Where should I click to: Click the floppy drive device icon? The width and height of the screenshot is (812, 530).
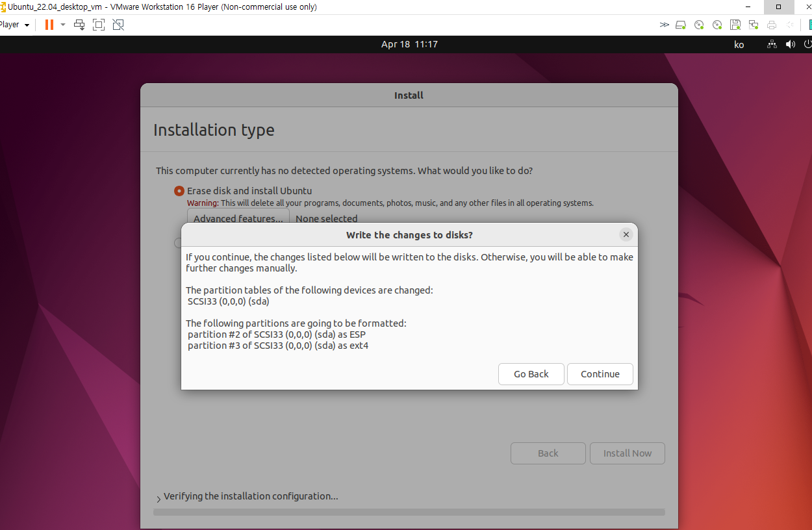coord(735,25)
